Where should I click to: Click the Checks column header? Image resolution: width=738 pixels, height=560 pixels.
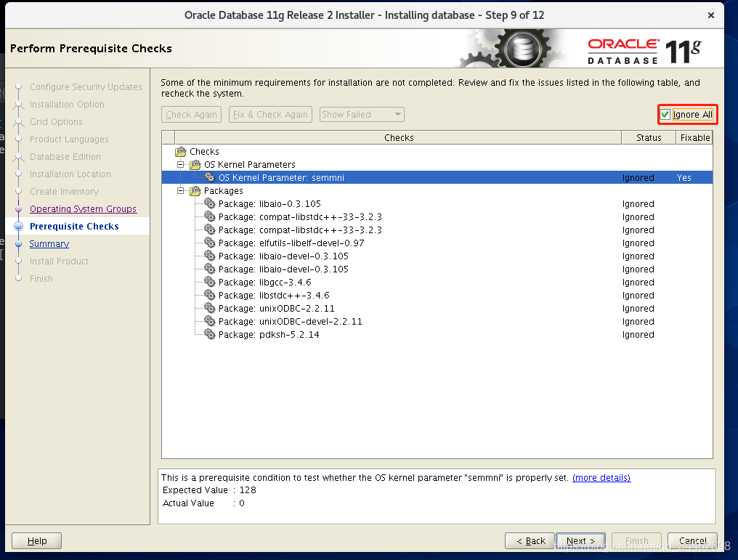pyautogui.click(x=398, y=137)
